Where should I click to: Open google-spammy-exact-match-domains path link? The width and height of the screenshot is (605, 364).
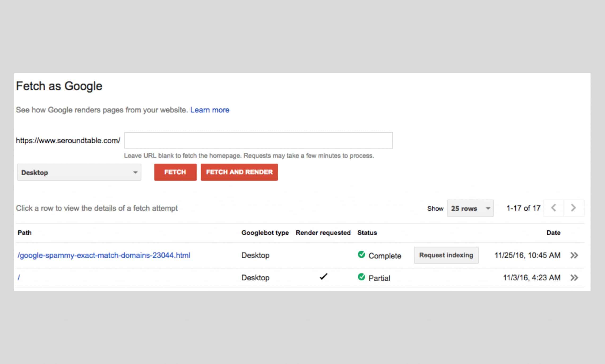104,255
